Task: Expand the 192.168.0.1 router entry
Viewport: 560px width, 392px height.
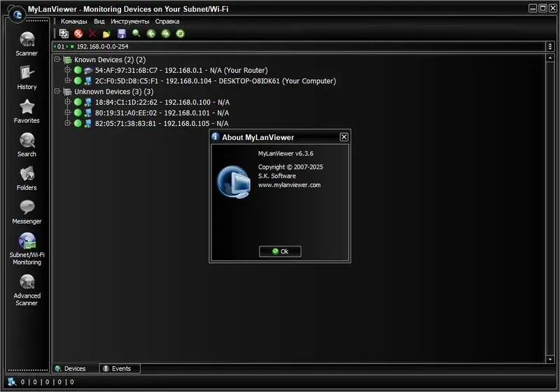Action: [x=67, y=70]
